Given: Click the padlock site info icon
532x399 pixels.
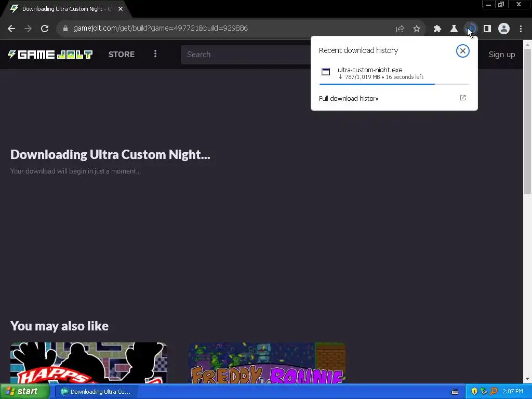Looking at the screenshot, I should tap(65, 29).
